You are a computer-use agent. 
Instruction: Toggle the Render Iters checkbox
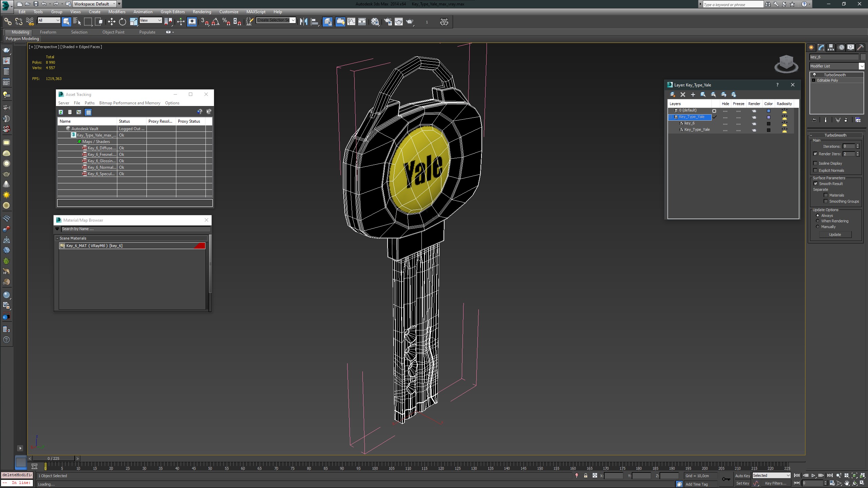tap(815, 154)
